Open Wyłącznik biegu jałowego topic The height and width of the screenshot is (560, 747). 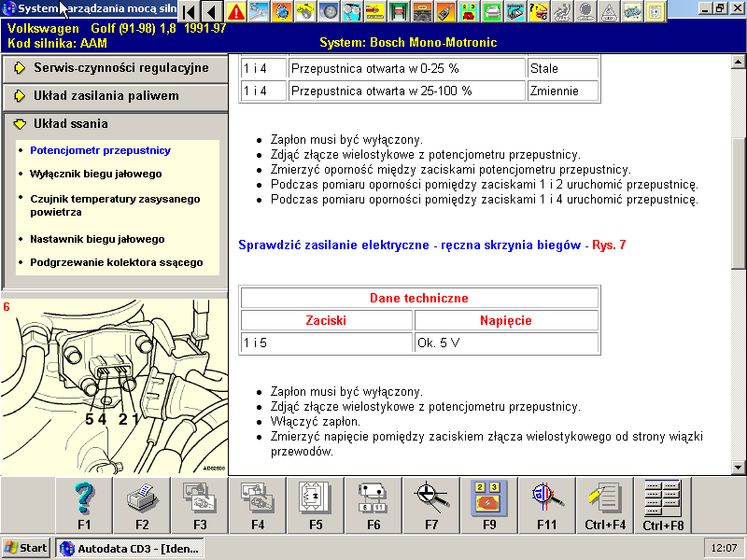click(96, 174)
